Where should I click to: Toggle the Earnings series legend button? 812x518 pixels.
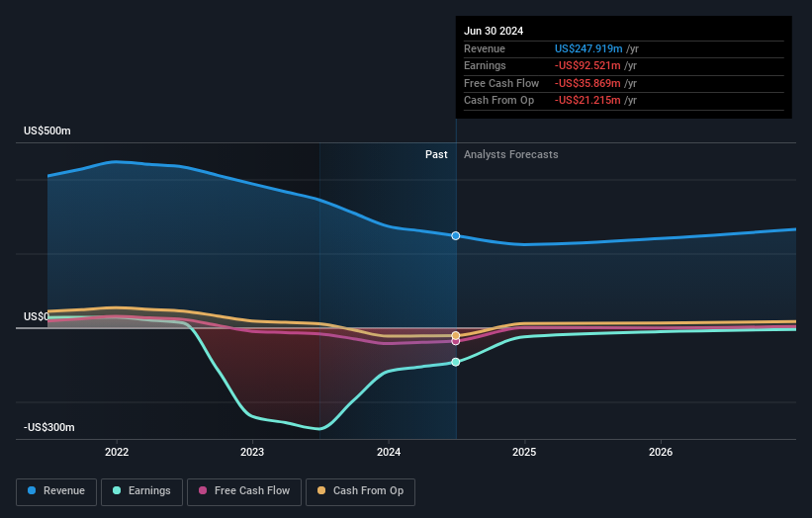(141, 491)
